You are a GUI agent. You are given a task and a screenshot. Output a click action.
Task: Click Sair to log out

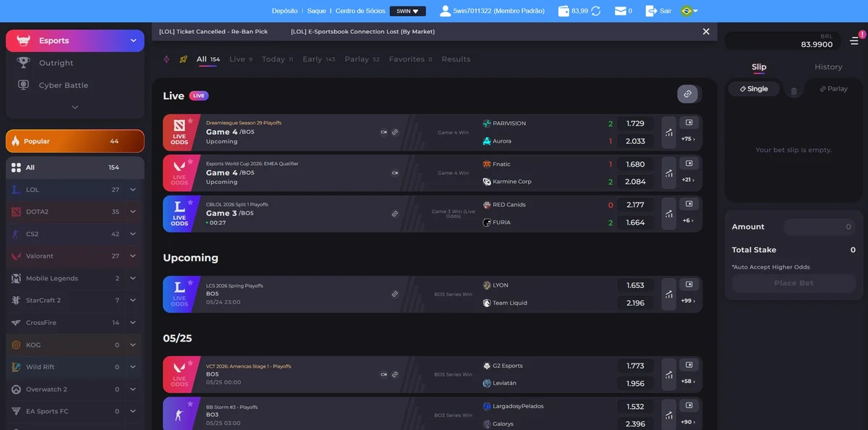(658, 11)
